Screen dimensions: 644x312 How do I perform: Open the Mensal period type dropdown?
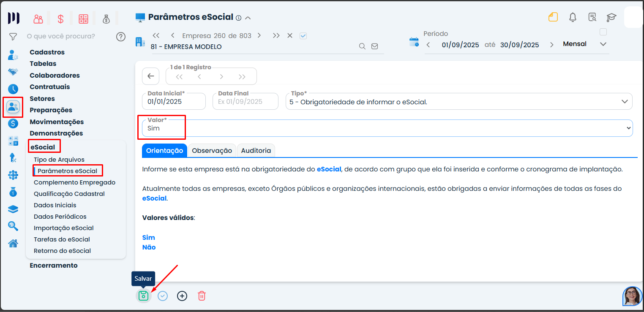(x=585, y=44)
